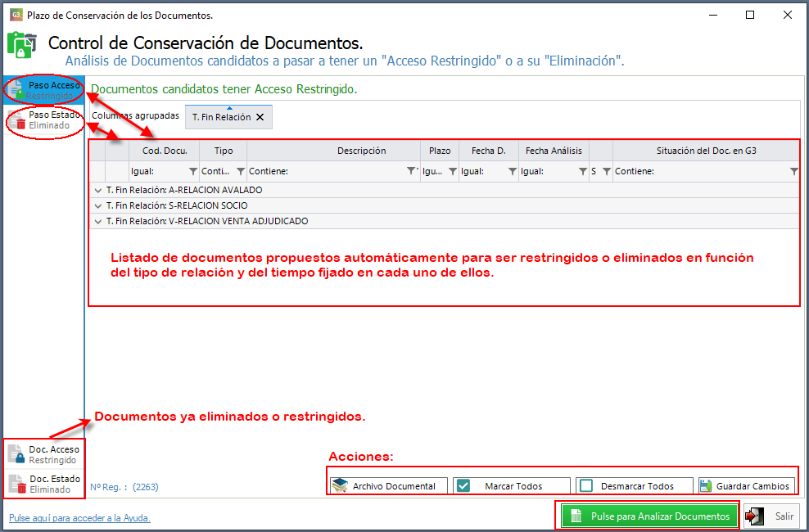This screenshot has width=809, height=532.
Task: Open filter dropdown in Fecha D. column
Action: coord(512,172)
